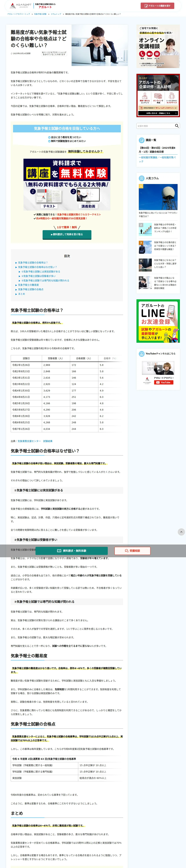Click 資料請求して特典を受け取る green button
Screen dimensions: 186x868
(x=67, y=235)
